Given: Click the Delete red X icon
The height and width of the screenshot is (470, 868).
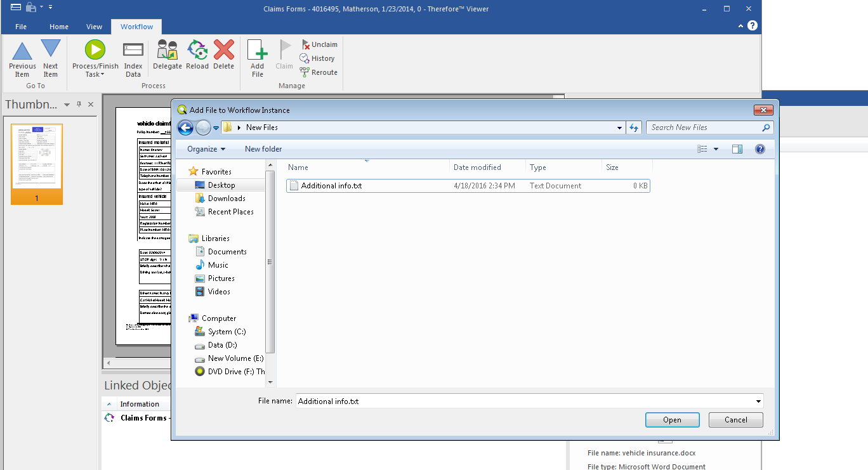Looking at the screenshot, I should click(x=223, y=51).
